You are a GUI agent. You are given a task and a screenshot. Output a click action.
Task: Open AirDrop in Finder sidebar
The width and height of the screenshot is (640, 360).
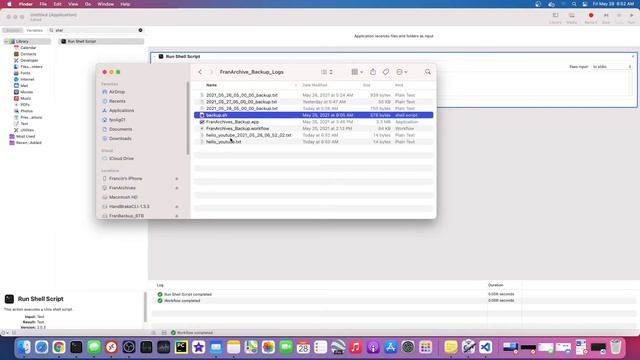pos(117,92)
